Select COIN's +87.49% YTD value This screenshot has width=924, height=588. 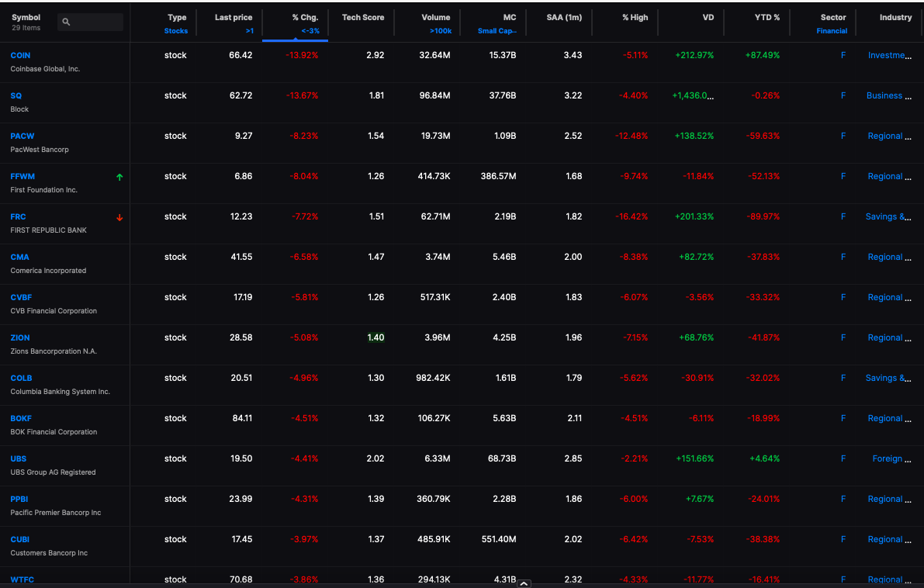(x=763, y=55)
